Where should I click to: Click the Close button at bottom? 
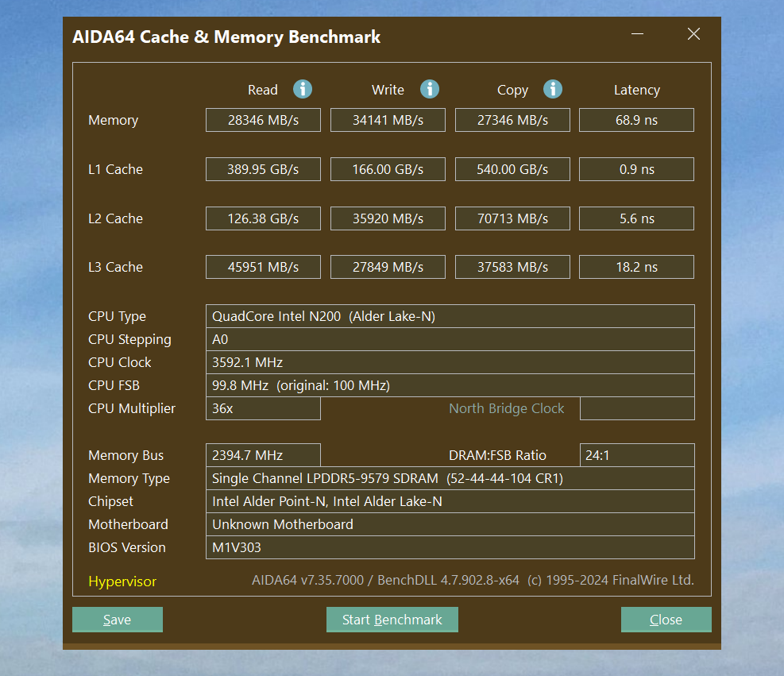(x=666, y=620)
